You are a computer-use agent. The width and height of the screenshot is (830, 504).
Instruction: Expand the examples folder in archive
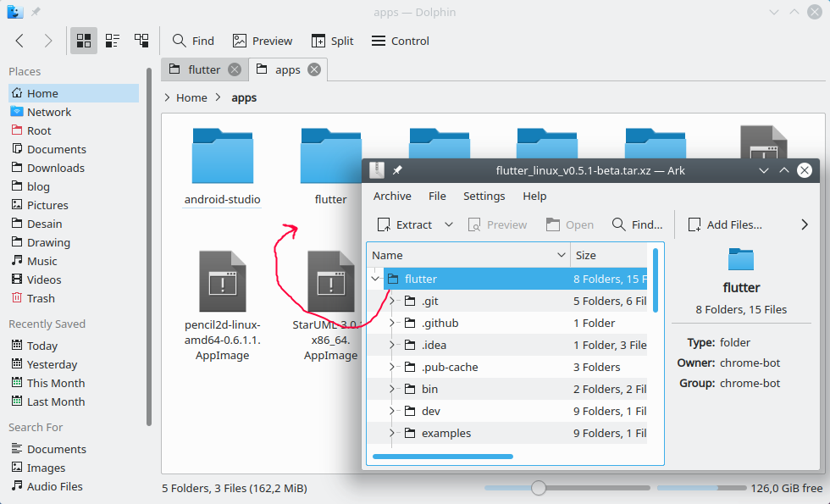point(391,433)
